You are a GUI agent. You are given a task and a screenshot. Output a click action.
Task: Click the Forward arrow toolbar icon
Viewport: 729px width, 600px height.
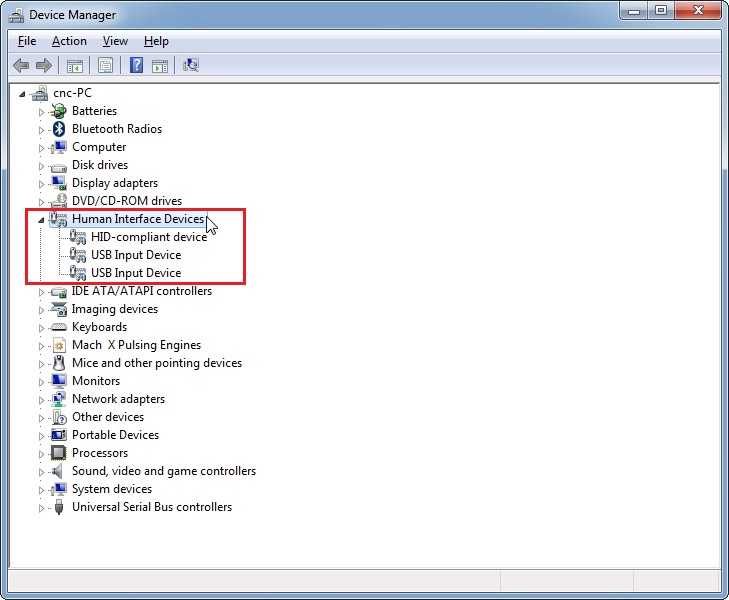44,66
